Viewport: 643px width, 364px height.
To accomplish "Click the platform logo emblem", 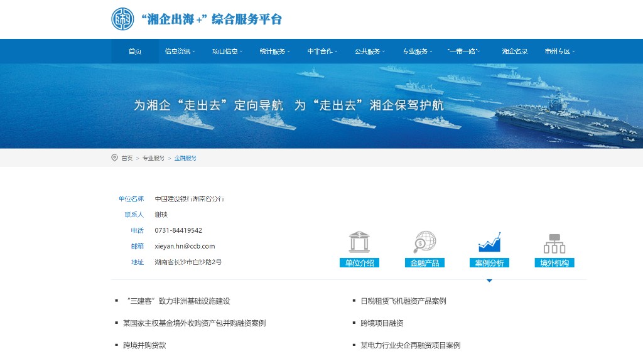I will coord(122,19).
